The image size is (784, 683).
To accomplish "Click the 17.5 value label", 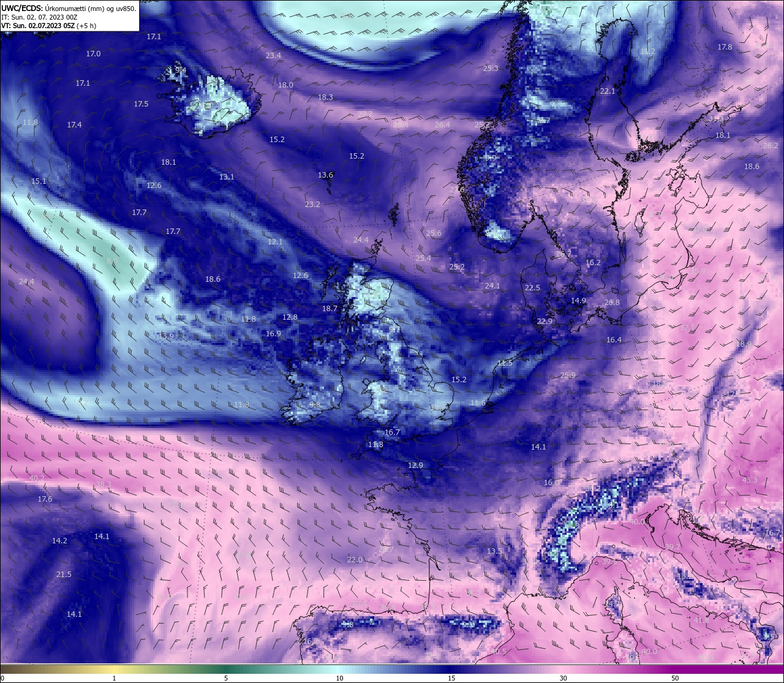I will pyautogui.click(x=141, y=104).
